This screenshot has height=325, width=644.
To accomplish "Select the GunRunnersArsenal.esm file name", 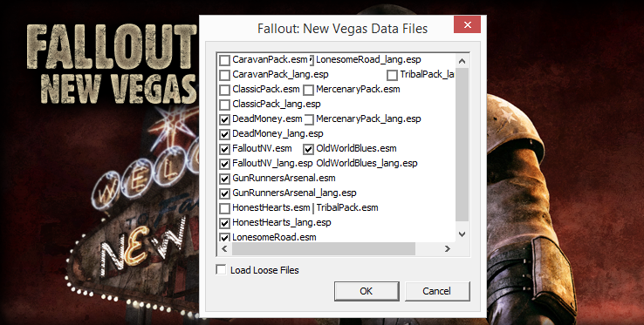I will point(284,178).
